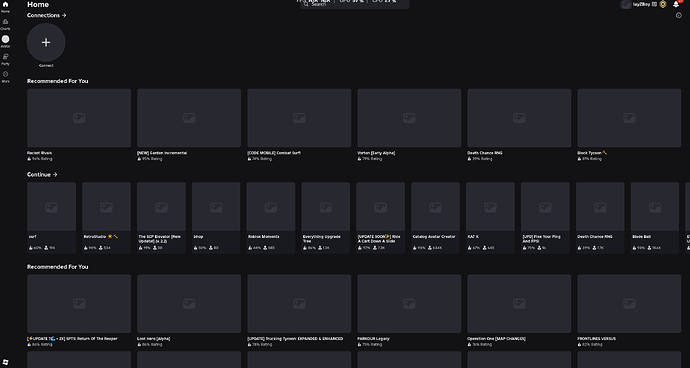Open PARKOUR Legacy game thumbnail

[x=409, y=304]
